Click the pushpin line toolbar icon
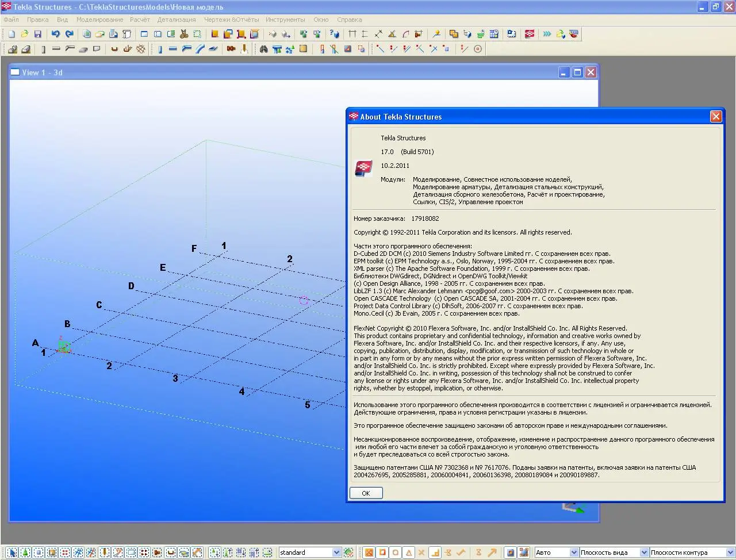 click(x=436, y=34)
